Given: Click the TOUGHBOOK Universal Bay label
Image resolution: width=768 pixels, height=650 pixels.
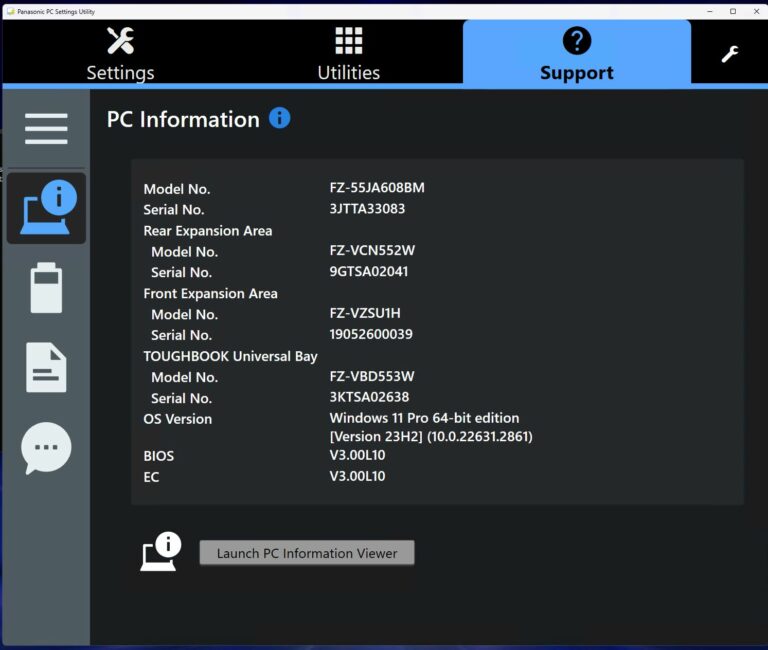Looking at the screenshot, I should pyautogui.click(x=230, y=356).
